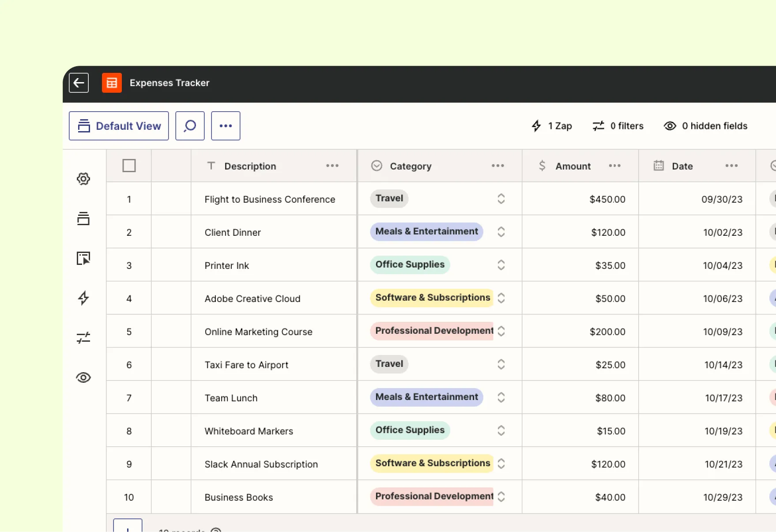Click the hidden fields eye icon in the sidebar
The image size is (776, 532).
click(84, 377)
